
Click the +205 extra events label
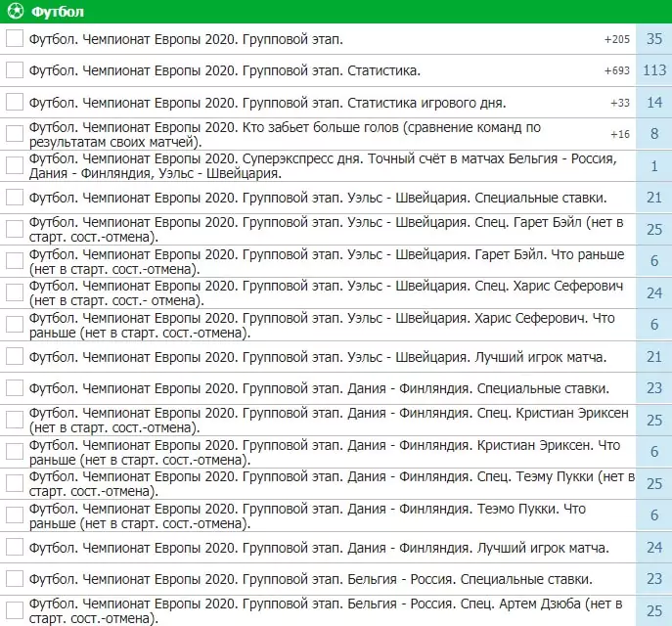(617, 39)
